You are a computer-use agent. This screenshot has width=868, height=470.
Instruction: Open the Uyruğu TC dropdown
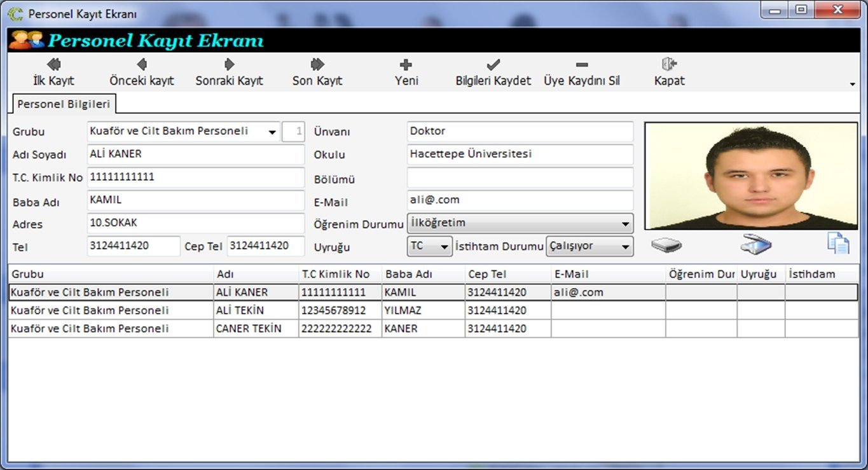444,247
